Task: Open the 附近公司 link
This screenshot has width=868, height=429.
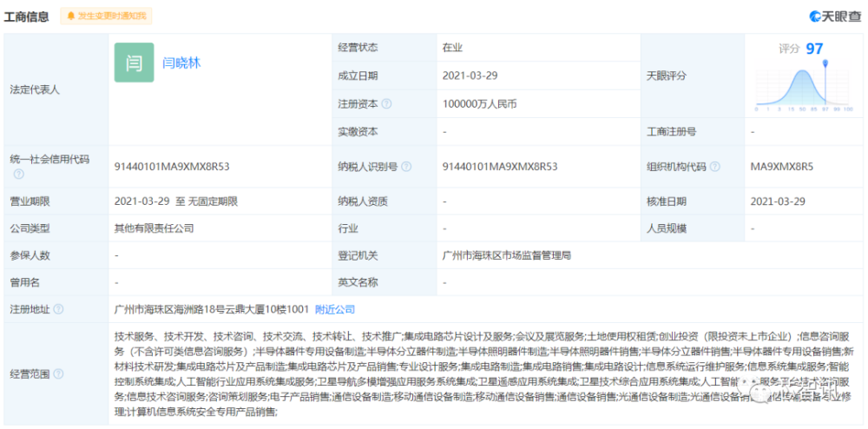Action: tap(335, 309)
